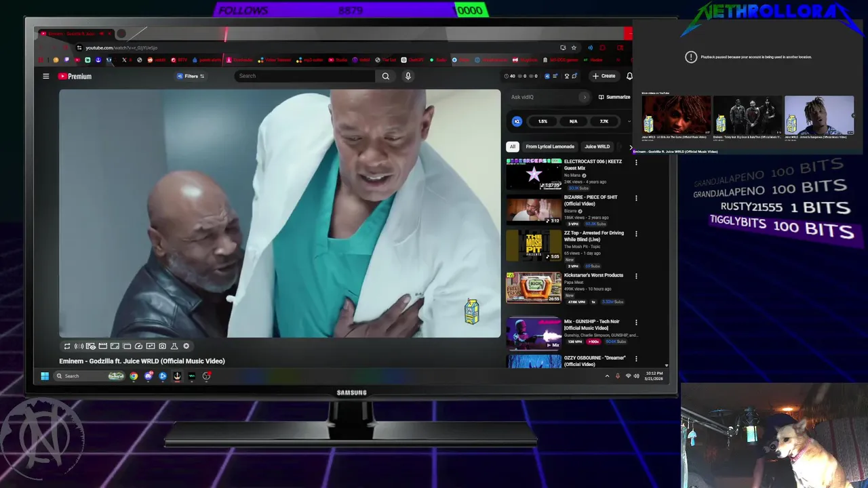Open player enhancer settings gear
The height and width of the screenshot is (488, 868).
point(186,346)
